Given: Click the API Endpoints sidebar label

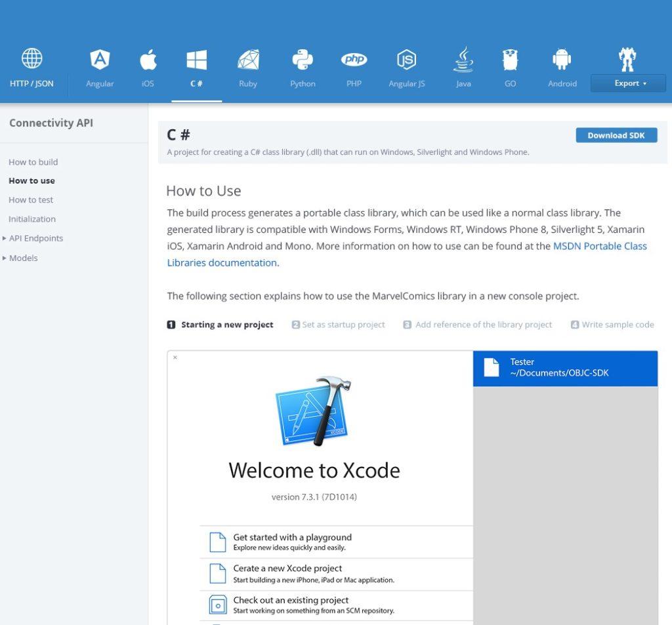Looking at the screenshot, I should (36, 238).
